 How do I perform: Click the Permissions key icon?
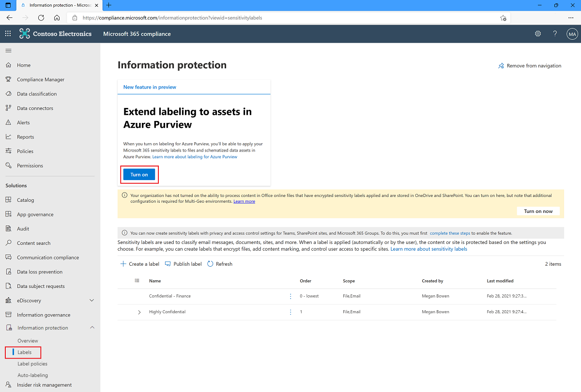(x=8, y=166)
